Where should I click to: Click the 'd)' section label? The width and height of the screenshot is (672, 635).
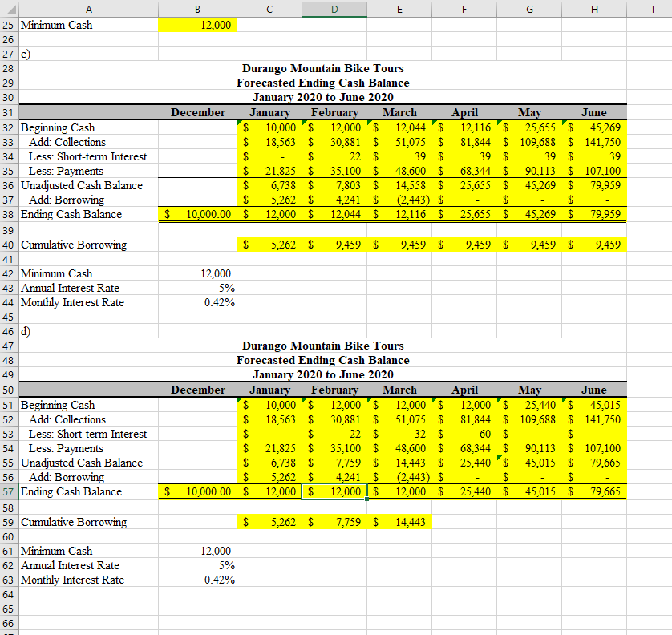tap(26, 331)
